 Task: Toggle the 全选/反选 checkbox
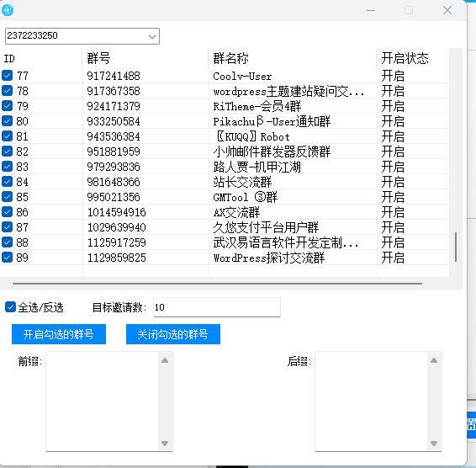tap(10, 307)
